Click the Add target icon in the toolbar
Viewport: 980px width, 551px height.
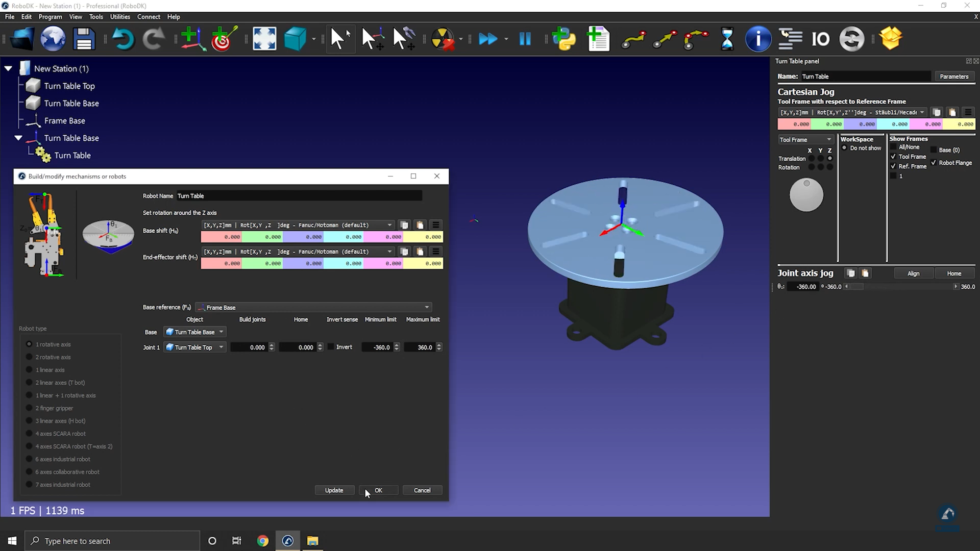[x=224, y=39]
